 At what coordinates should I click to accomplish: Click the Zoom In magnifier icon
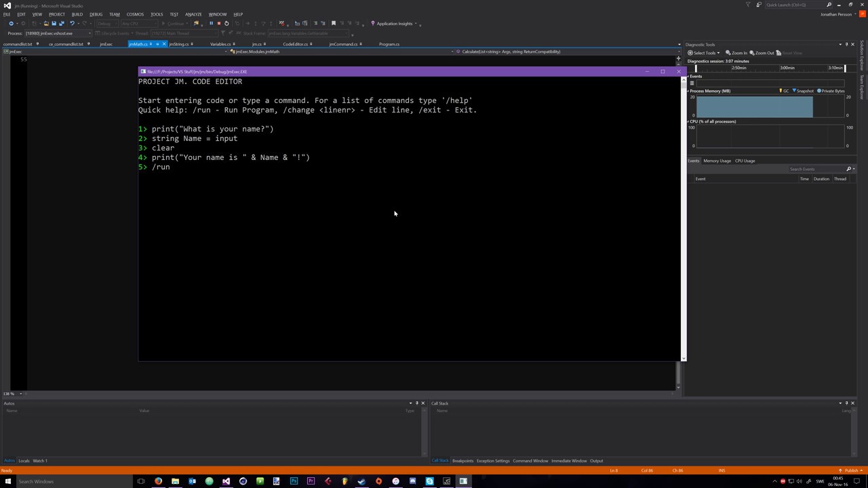(x=728, y=53)
